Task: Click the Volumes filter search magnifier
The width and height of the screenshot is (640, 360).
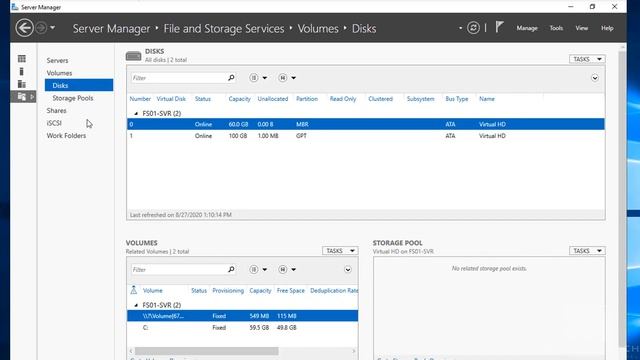Action: click(x=231, y=269)
